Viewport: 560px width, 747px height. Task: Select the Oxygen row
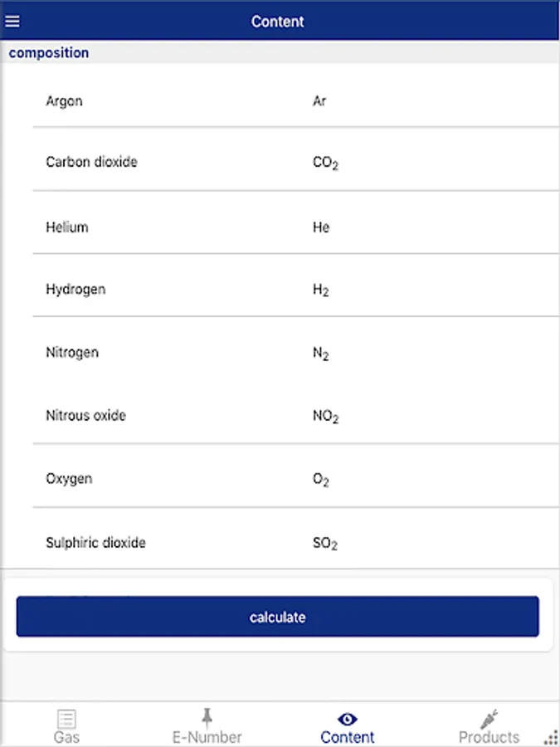[280, 479]
